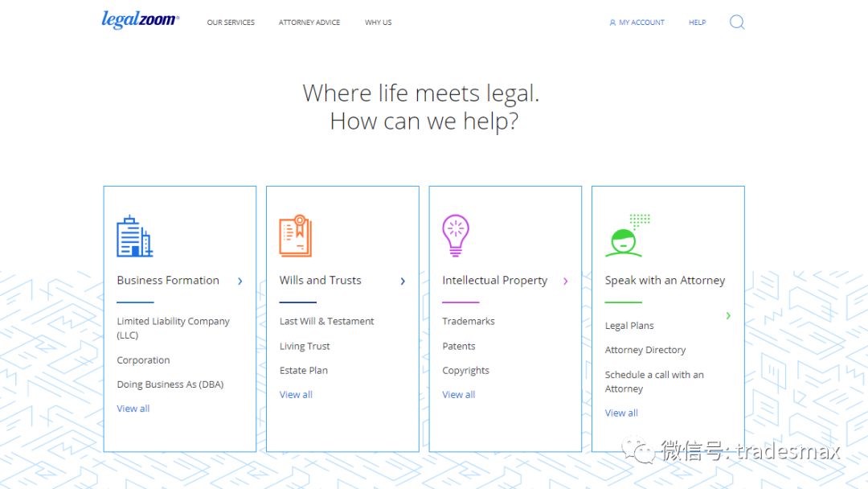868x489 pixels.
Task: View all under Speak with an Attorney
Action: [621, 413]
